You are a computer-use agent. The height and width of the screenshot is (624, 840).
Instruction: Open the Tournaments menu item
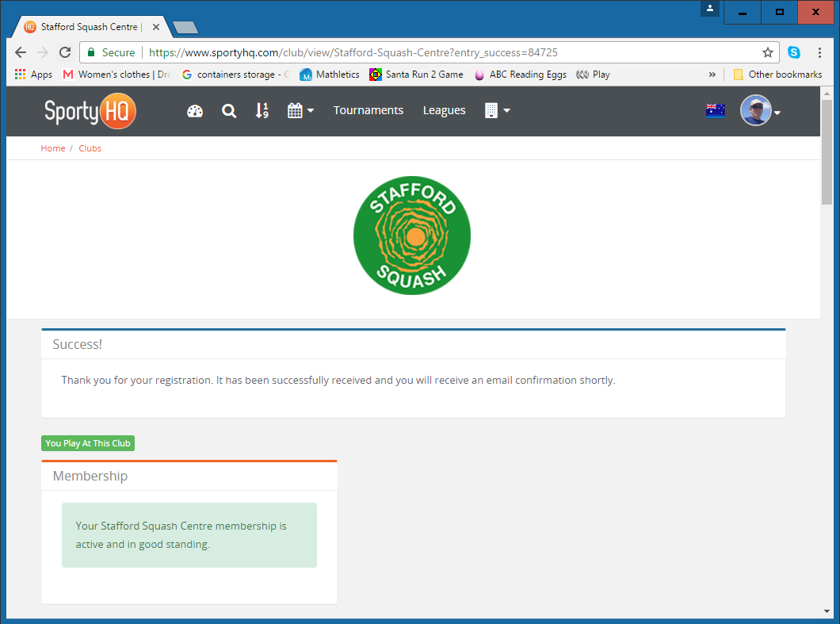[368, 110]
